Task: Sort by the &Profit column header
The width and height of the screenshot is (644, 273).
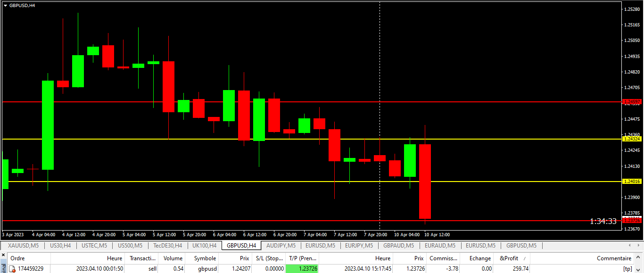Action: [x=509, y=258]
